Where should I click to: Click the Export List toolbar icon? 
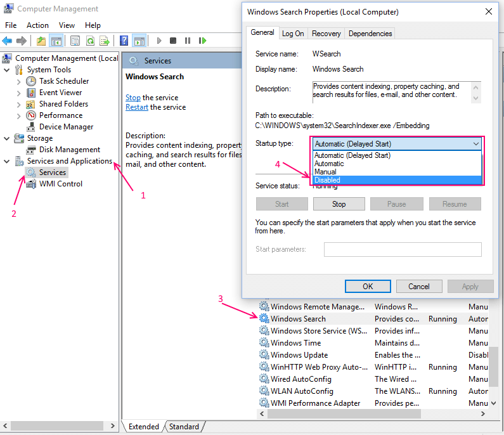tap(105, 41)
